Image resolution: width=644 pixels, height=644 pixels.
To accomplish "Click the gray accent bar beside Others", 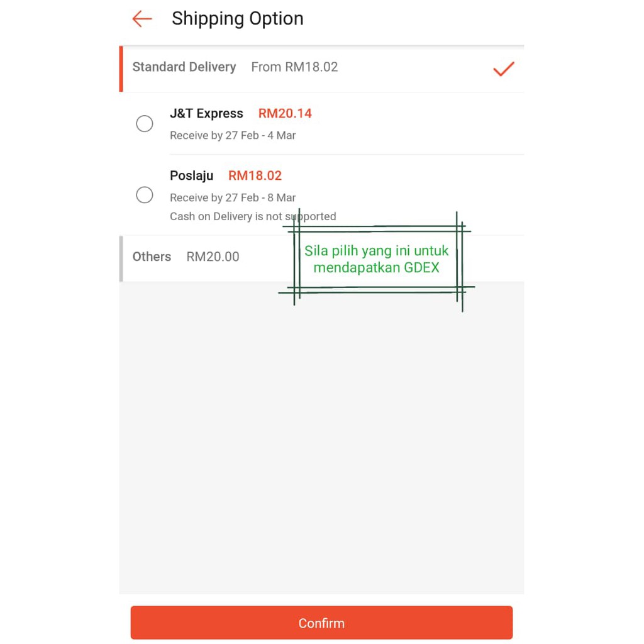I will [121, 258].
